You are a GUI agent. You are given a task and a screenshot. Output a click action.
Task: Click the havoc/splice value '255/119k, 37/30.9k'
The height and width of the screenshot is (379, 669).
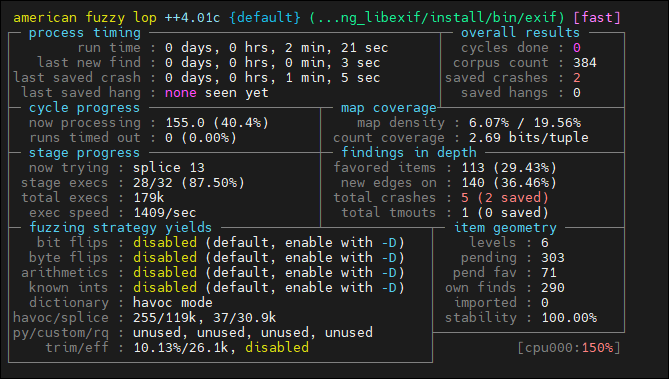pos(204,318)
